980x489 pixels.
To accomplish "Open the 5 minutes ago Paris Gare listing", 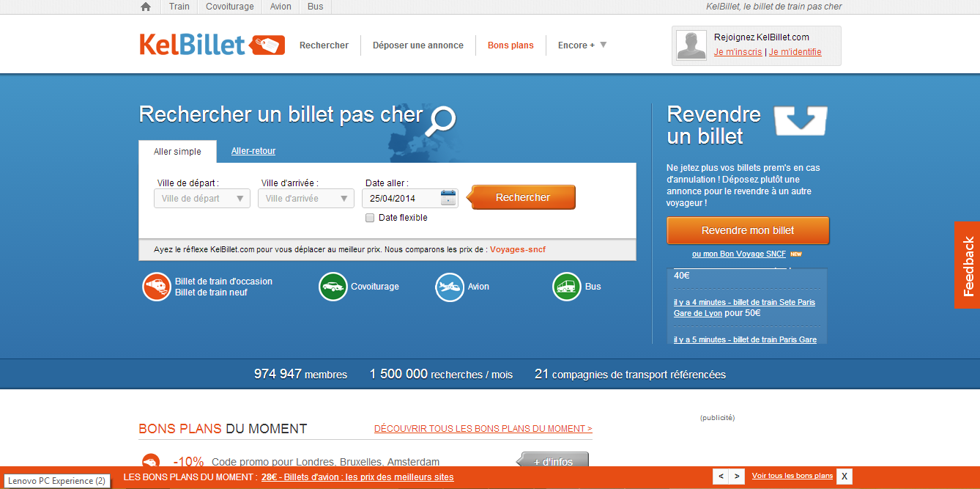I will click(x=745, y=339).
